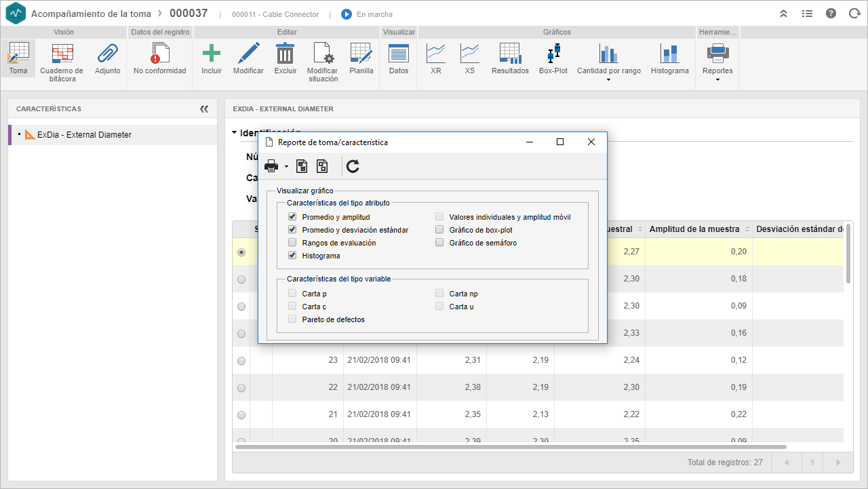Click the Adjunto paperclip icon
868x489 pixels.
(x=107, y=54)
